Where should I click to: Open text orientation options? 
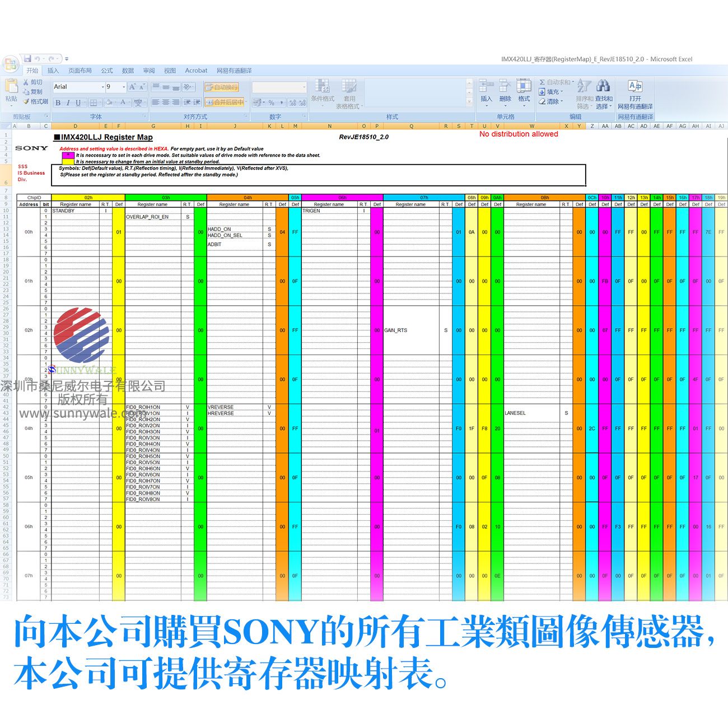[189, 87]
